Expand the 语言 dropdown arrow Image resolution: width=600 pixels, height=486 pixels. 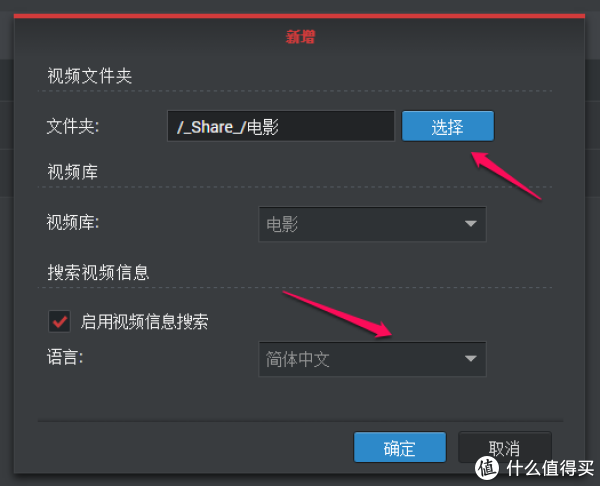coord(470,359)
